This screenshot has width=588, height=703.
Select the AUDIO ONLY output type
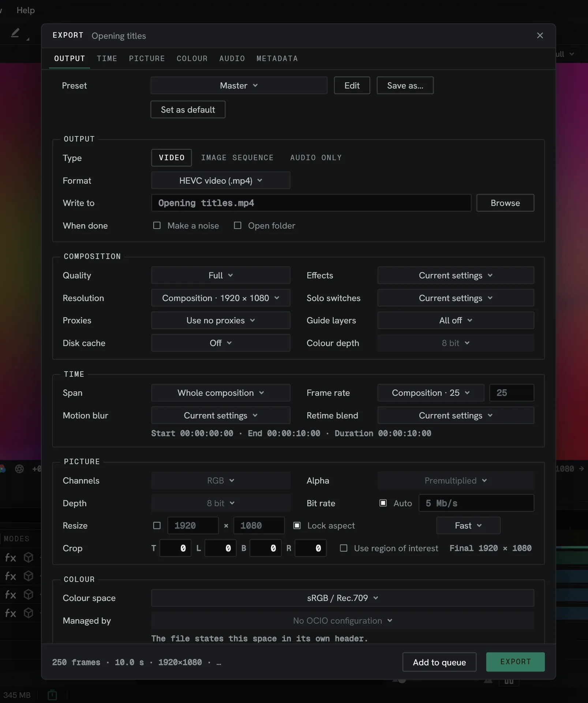(316, 158)
